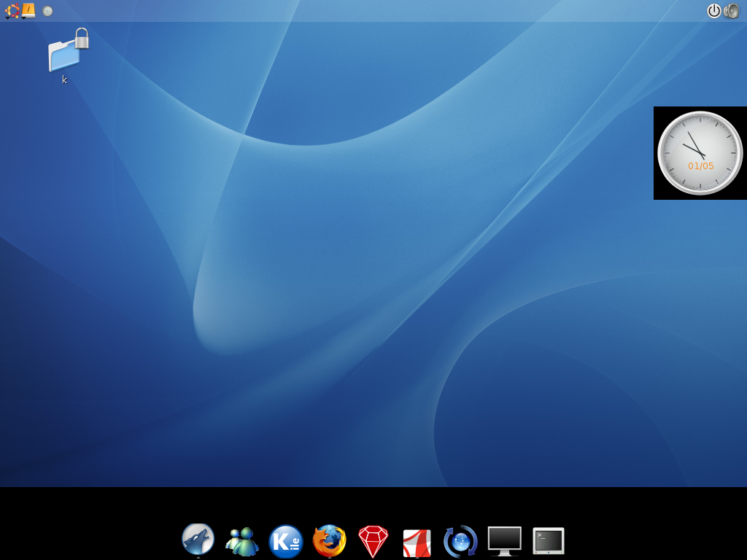Click empty wallpaper area in desktop center
This screenshot has height=560, width=747.
pos(373,255)
